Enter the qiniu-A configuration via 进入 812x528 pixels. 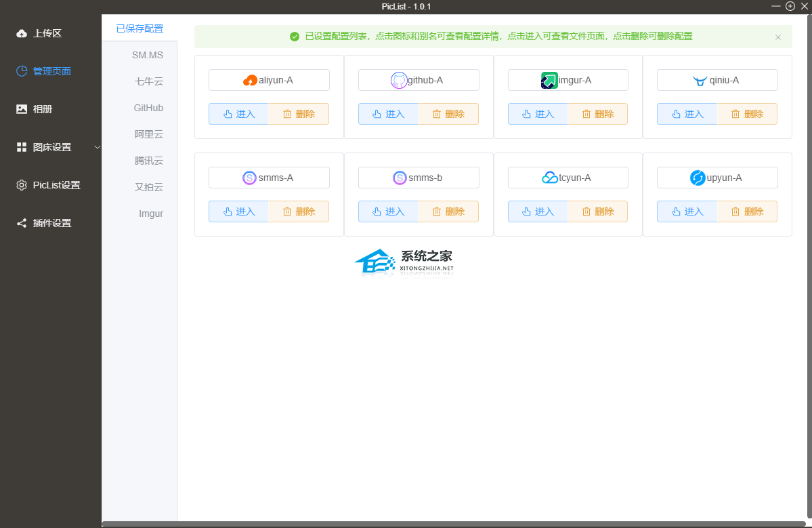[x=687, y=114]
